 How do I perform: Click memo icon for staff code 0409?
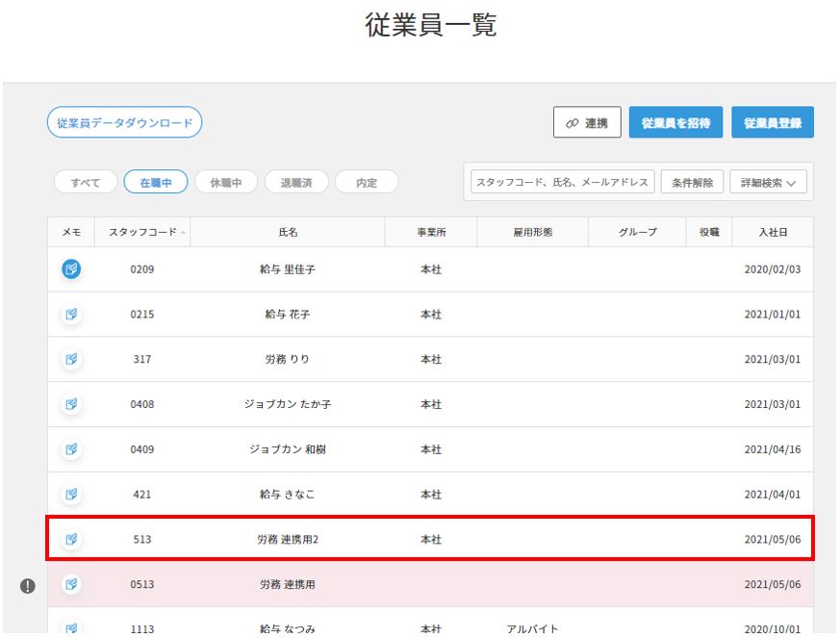[x=71, y=449]
